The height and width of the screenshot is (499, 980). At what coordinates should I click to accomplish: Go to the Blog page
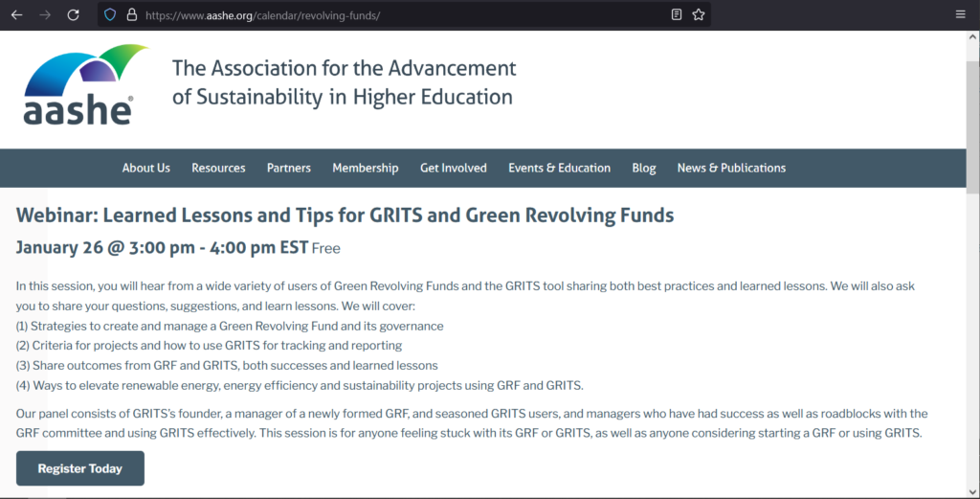tap(644, 169)
